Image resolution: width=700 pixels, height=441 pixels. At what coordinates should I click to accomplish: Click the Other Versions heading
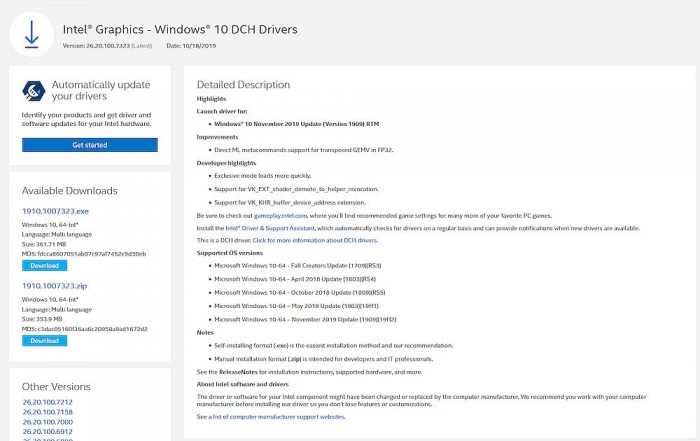coord(56,387)
